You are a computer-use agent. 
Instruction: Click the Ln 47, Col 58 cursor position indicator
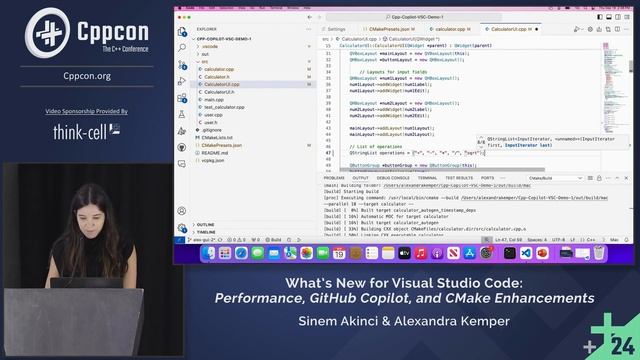click(509, 240)
